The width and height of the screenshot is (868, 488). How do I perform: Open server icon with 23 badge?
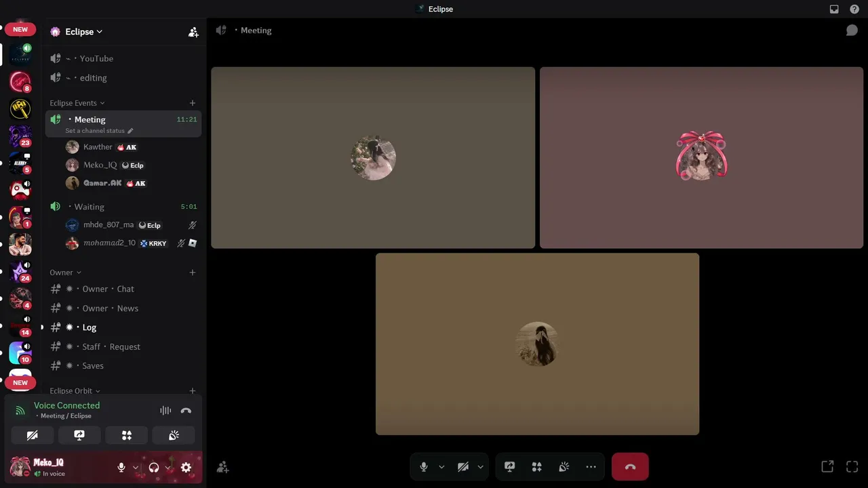20,136
